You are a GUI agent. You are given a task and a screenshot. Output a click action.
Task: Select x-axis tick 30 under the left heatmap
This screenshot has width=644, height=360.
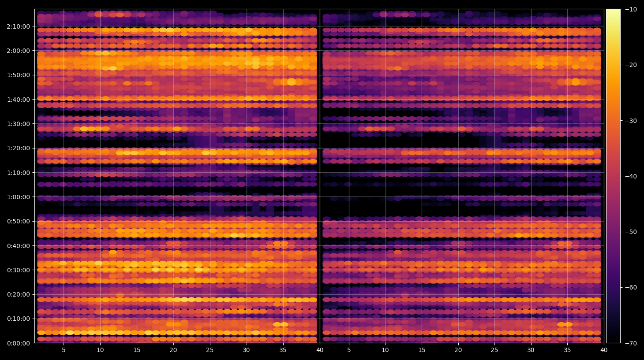coord(246,350)
